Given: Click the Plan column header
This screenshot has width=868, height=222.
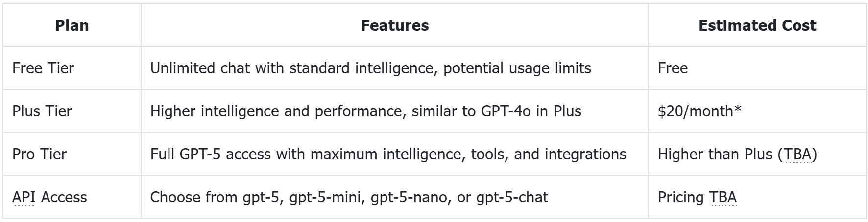Looking at the screenshot, I should 72,25.
